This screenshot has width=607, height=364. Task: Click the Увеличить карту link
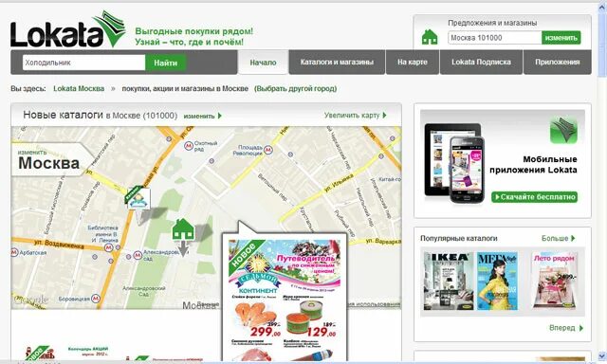pyautogui.click(x=355, y=115)
